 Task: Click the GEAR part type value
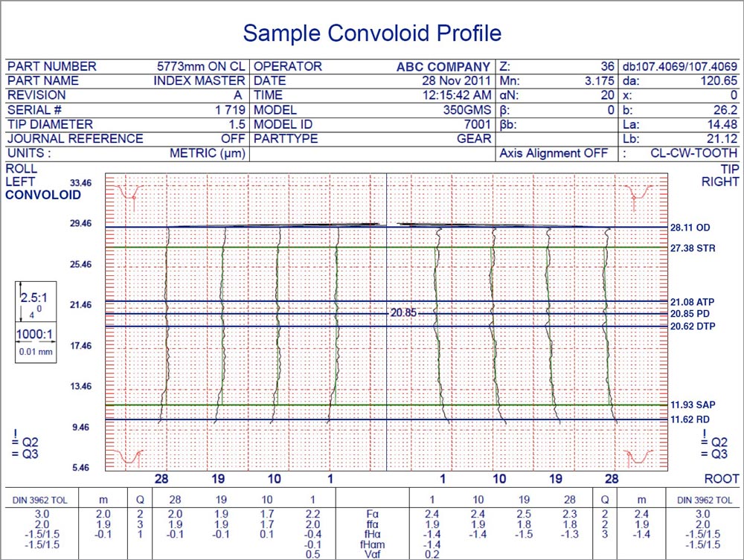click(x=473, y=138)
